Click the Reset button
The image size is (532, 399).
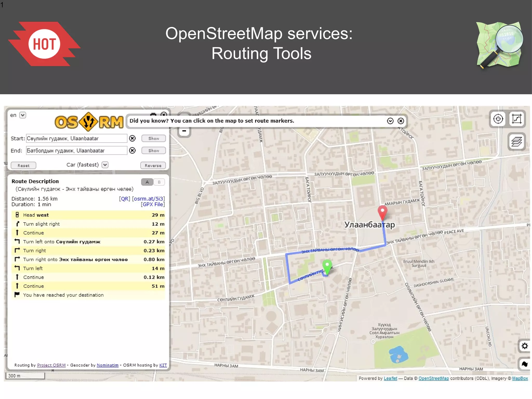(x=23, y=165)
